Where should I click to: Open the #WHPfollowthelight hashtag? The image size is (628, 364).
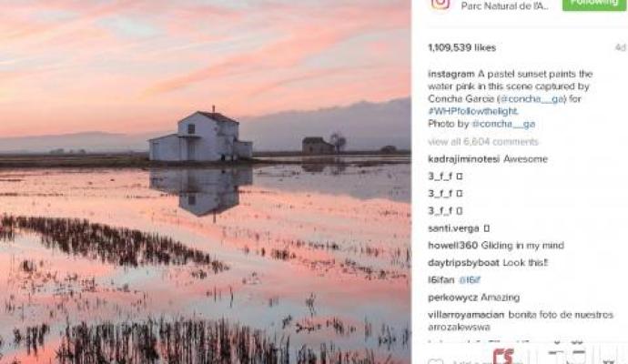click(472, 111)
